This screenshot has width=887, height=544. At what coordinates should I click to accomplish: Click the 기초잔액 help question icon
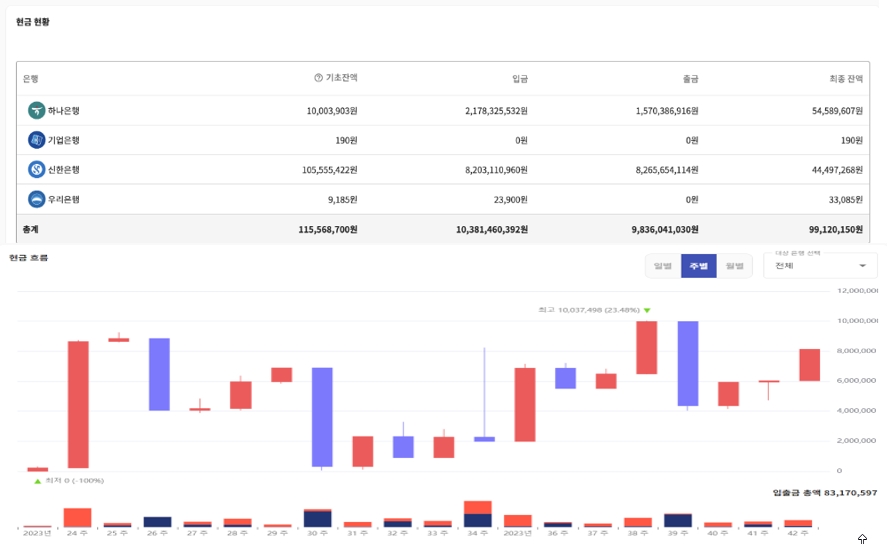[x=318, y=78]
